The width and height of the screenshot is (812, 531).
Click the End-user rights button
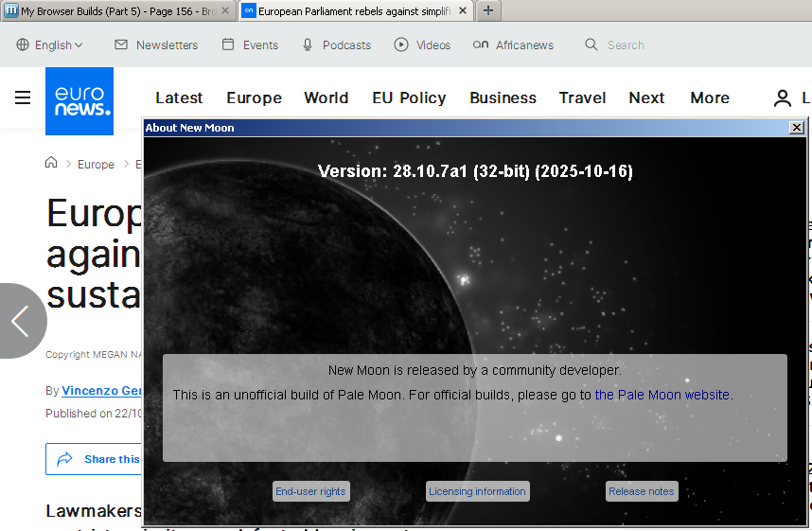click(310, 491)
